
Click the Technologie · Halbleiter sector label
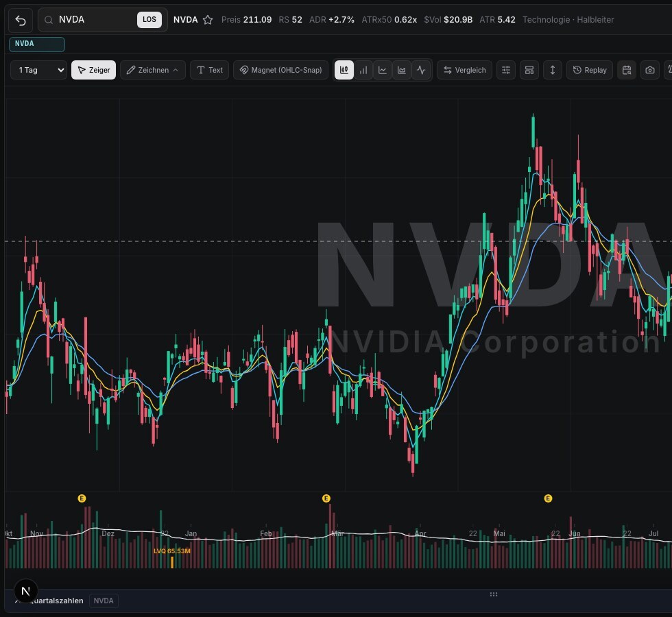coord(568,20)
